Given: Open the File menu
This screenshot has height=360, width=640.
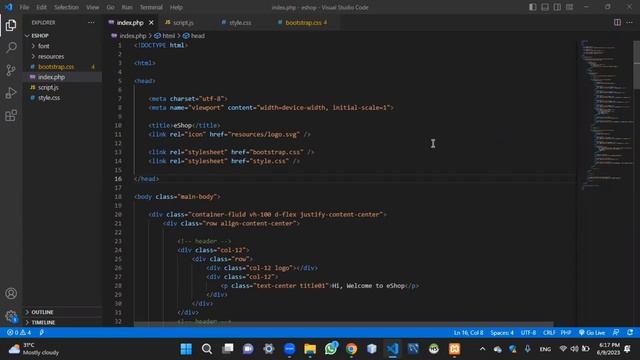Looking at the screenshot, I should tap(24, 7).
